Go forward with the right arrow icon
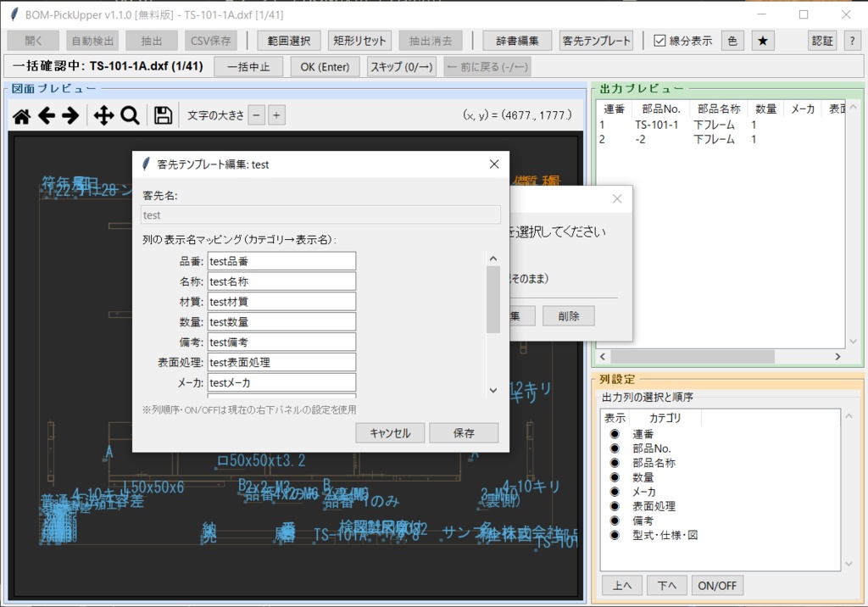 [x=70, y=116]
